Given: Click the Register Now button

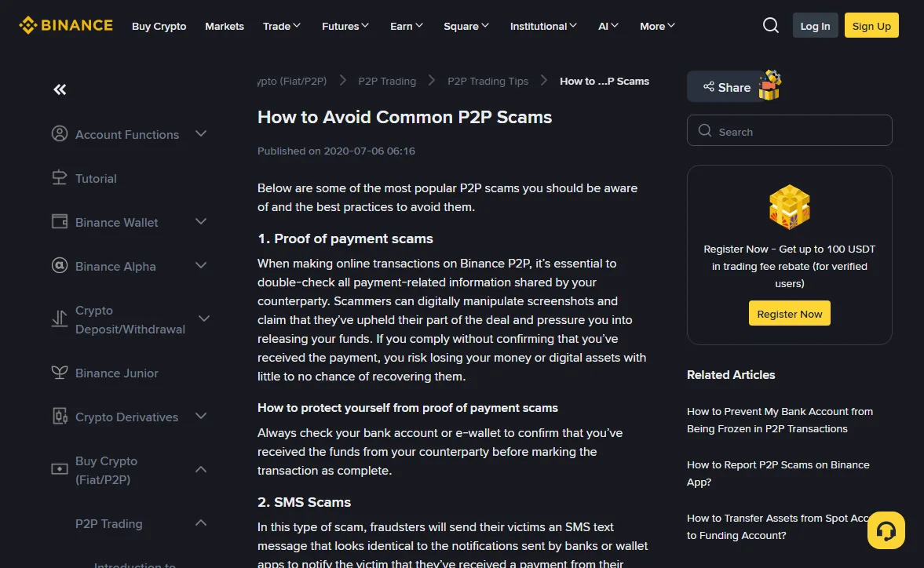Looking at the screenshot, I should coord(789,314).
